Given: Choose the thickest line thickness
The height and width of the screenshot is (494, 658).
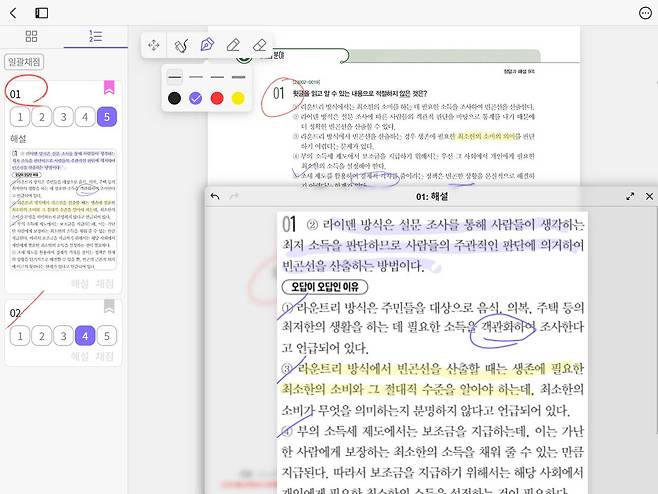Looking at the screenshot, I should click(238, 77).
